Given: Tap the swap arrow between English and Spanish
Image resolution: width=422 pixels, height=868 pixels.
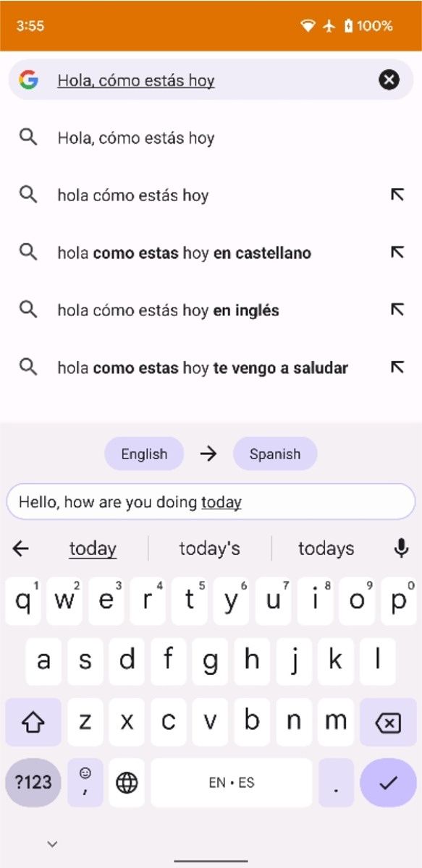Looking at the screenshot, I should click(x=208, y=454).
